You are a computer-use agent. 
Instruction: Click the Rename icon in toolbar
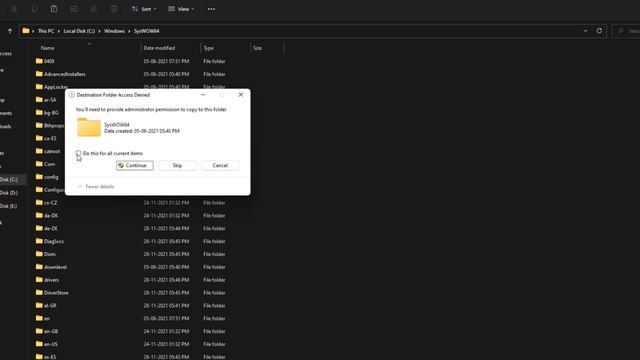click(74, 9)
